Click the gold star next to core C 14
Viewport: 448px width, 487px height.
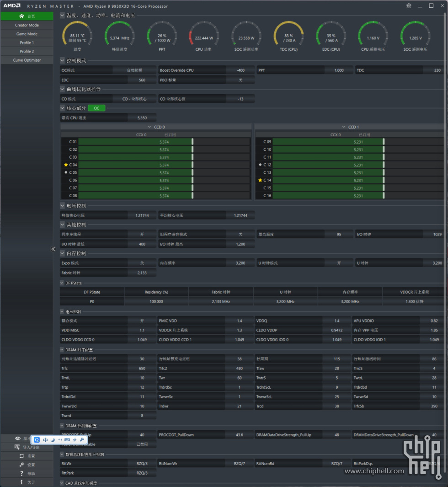(x=260, y=180)
